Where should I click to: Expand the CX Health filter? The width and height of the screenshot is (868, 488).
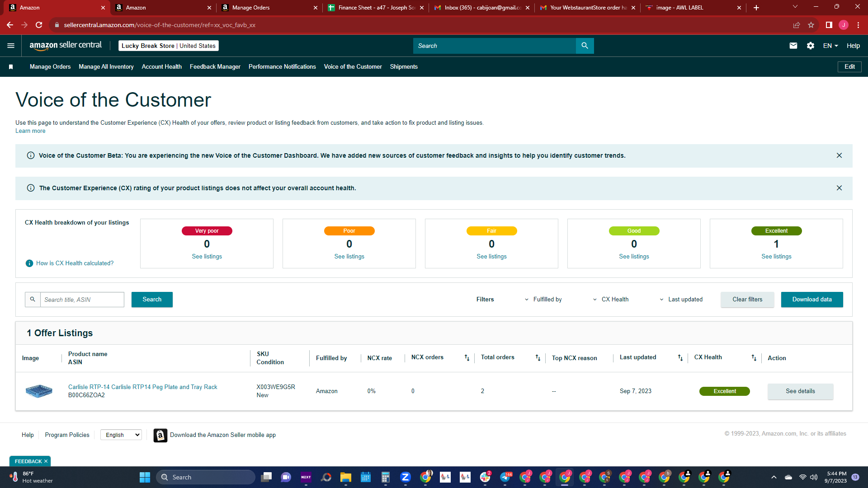click(610, 300)
